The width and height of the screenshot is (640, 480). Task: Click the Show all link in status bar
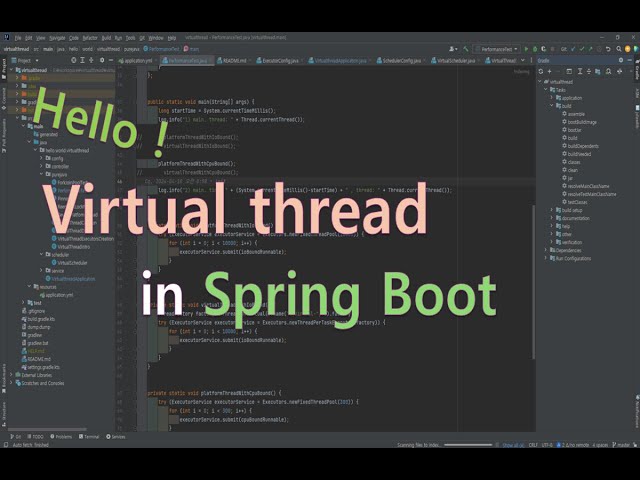[x=513, y=445]
